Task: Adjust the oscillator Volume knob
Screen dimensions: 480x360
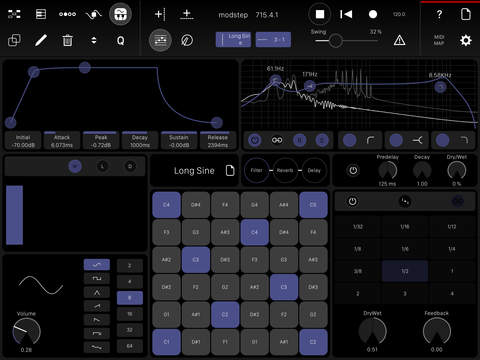Action: click(27, 331)
